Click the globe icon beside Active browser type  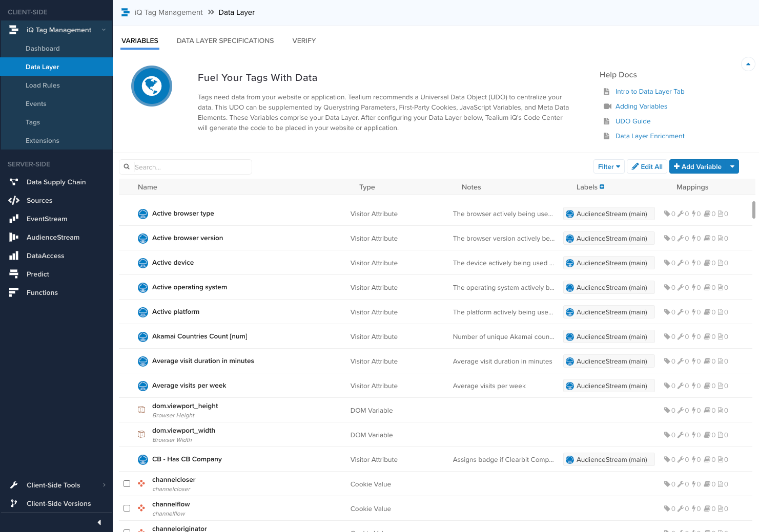pos(142,214)
